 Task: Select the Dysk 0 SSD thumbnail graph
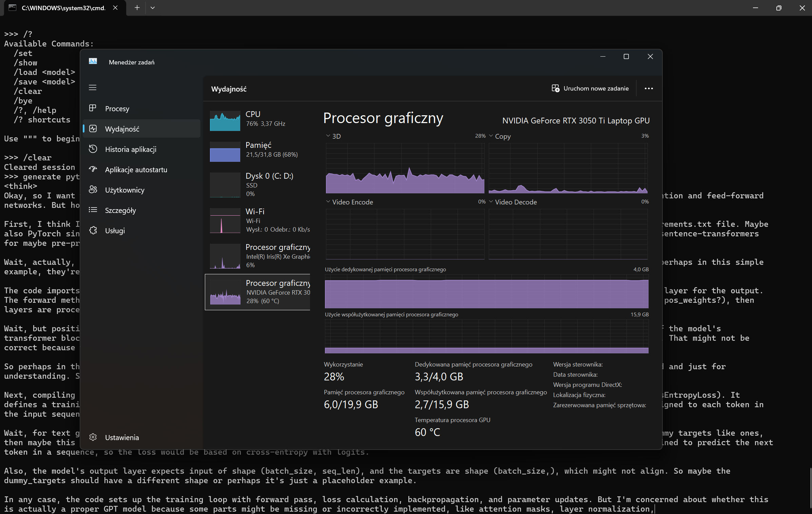tap(225, 185)
